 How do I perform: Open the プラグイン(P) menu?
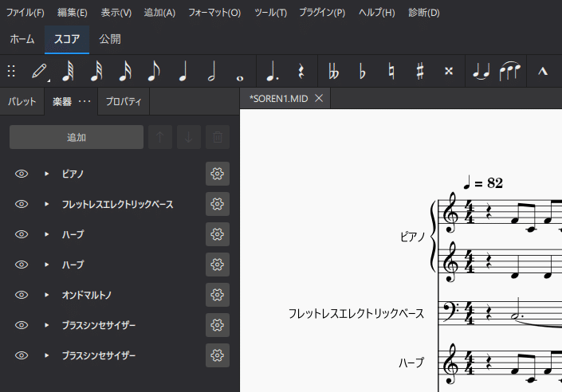[x=322, y=13]
